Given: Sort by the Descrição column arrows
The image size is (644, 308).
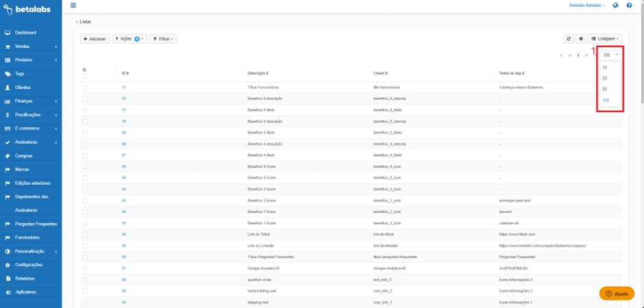Looking at the screenshot, I should (267, 73).
